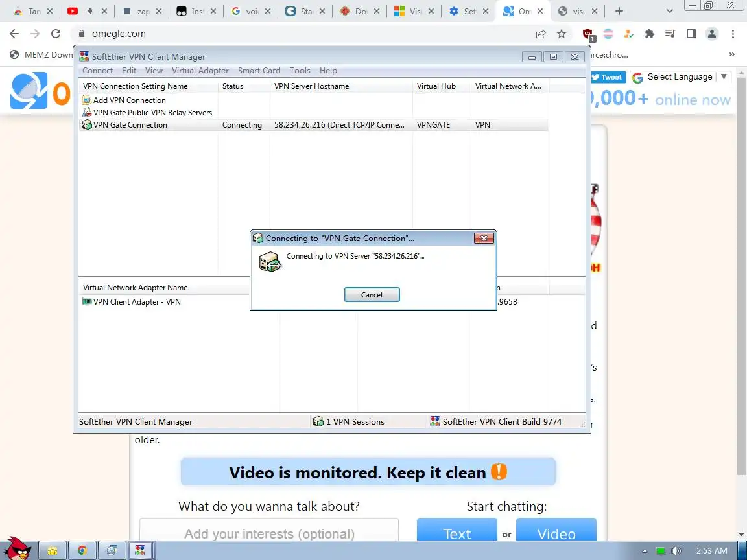
Task: Toggle Chrome side panel icon
Action: coord(691,33)
